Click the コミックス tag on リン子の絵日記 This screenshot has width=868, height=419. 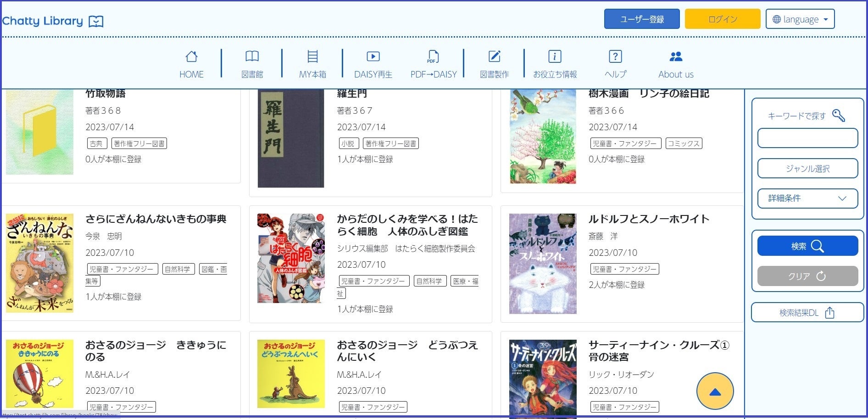[684, 143]
